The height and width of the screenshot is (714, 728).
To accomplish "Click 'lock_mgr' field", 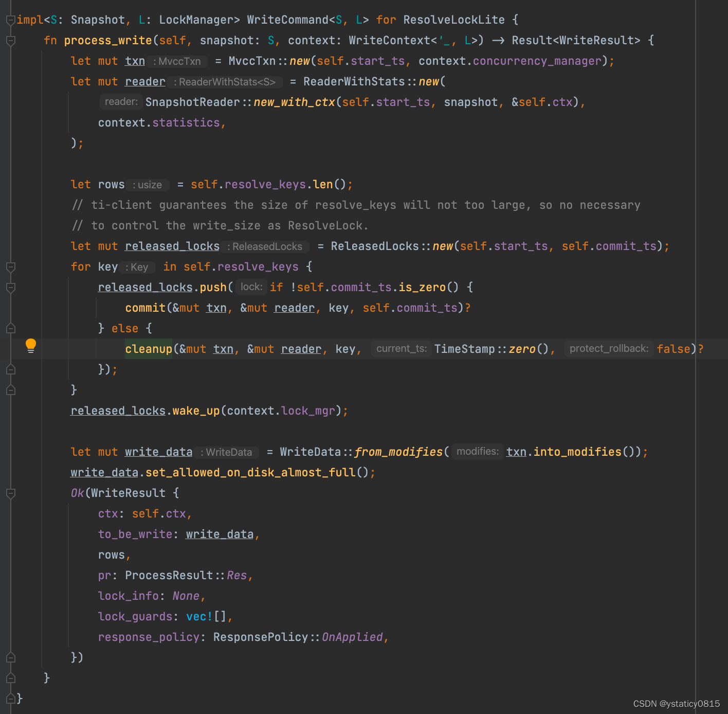I will (308, 411).
